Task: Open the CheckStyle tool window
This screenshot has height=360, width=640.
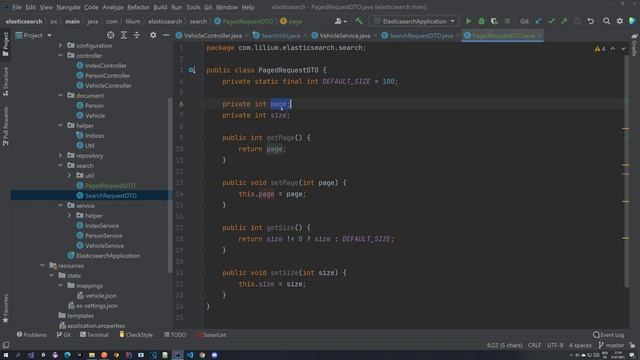Action: pos(136,335)
